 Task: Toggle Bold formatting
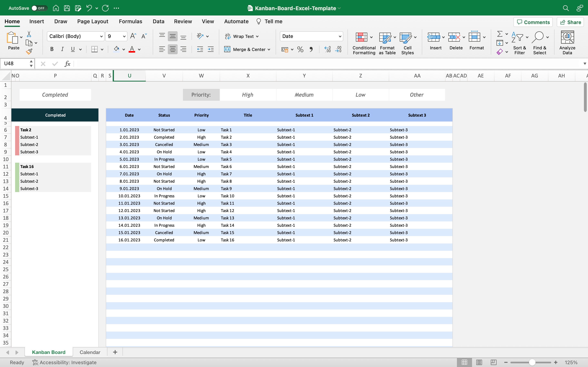52,49
